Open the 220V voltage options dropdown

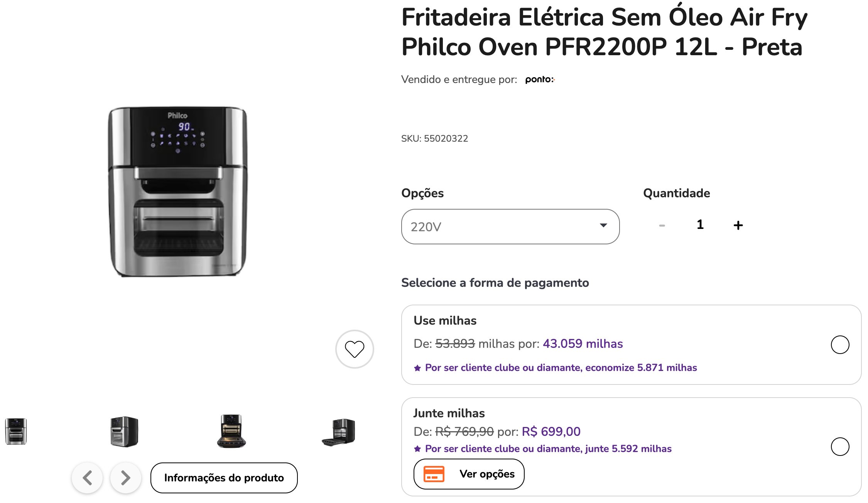510,227
